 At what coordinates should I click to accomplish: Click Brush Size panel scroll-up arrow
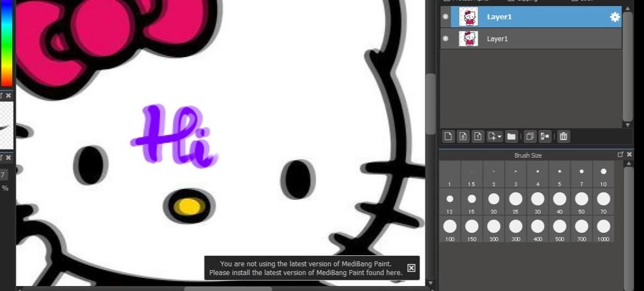[628, 164]
